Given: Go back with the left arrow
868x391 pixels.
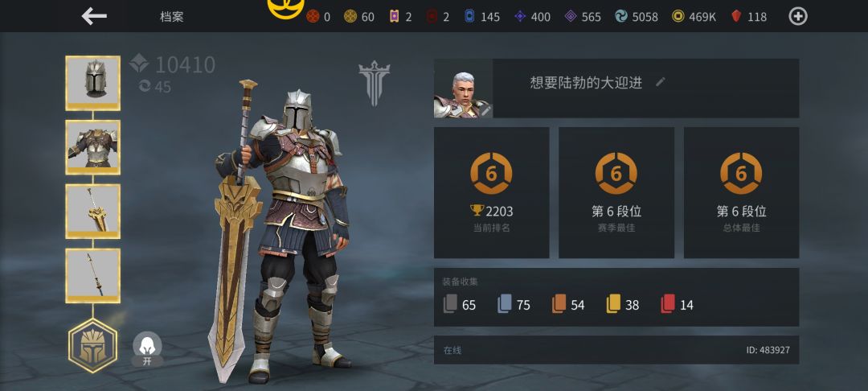Looking at the screenshot, I should coord(94,16).
